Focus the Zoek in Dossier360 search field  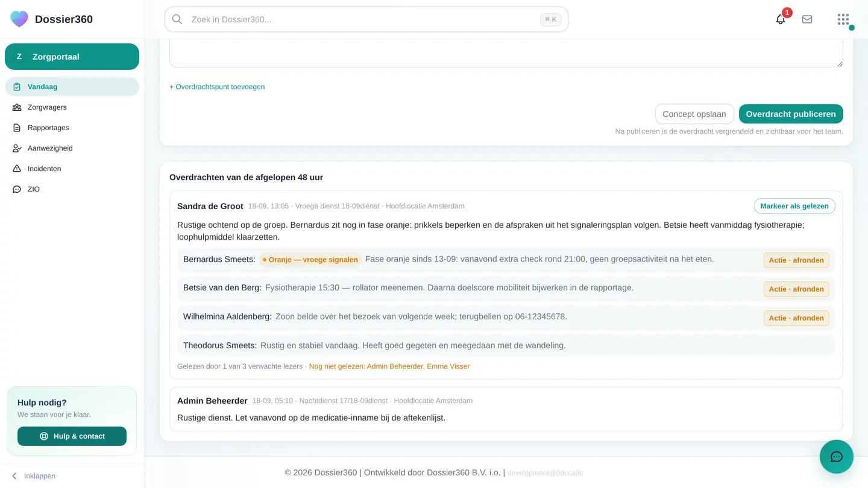click(x=366, y=19)
